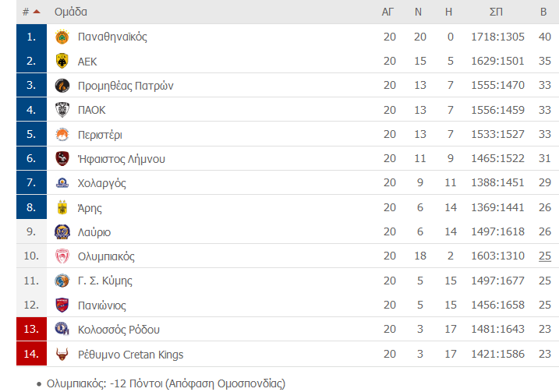
Task: Click the Ήφαιστος Λήμνου logo icon
Action: point(62,158)
